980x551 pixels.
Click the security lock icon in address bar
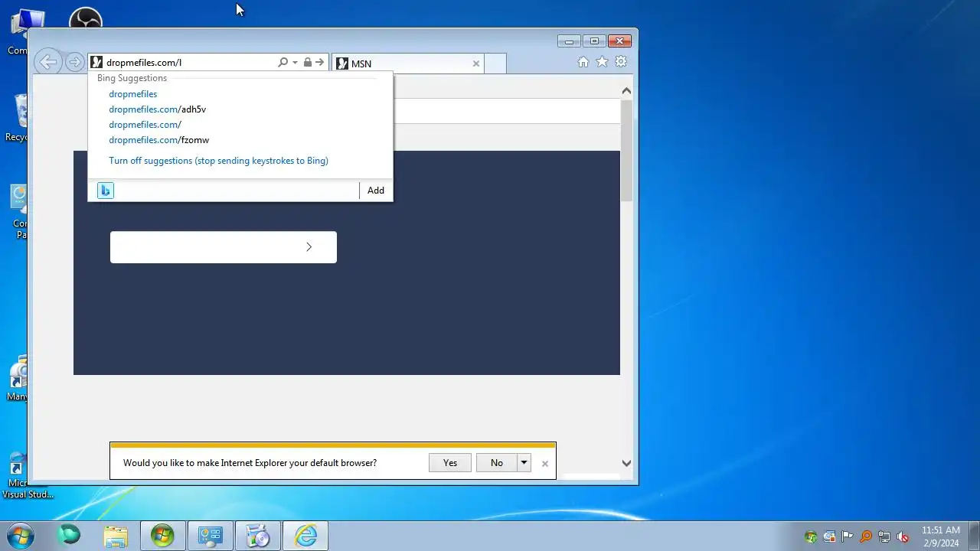[x=307, y=63]
